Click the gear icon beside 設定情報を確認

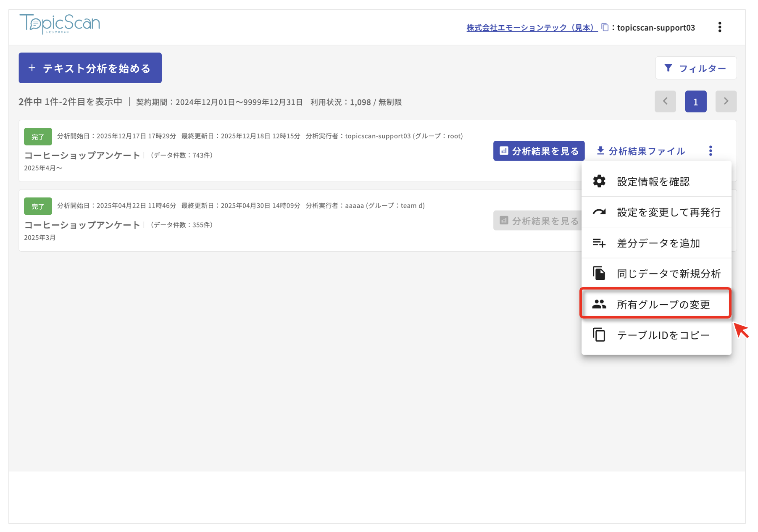click(x=599, y=182)
